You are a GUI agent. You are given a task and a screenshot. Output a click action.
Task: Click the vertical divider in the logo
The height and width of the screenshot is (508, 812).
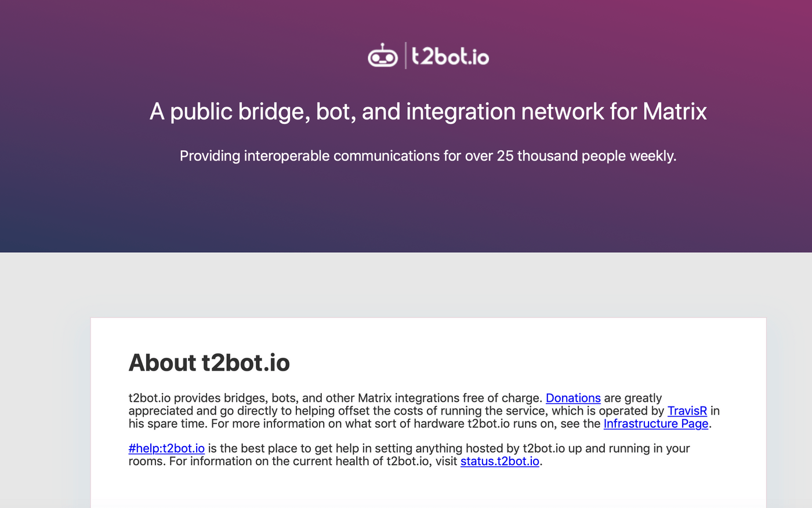(x=405, y=56)
